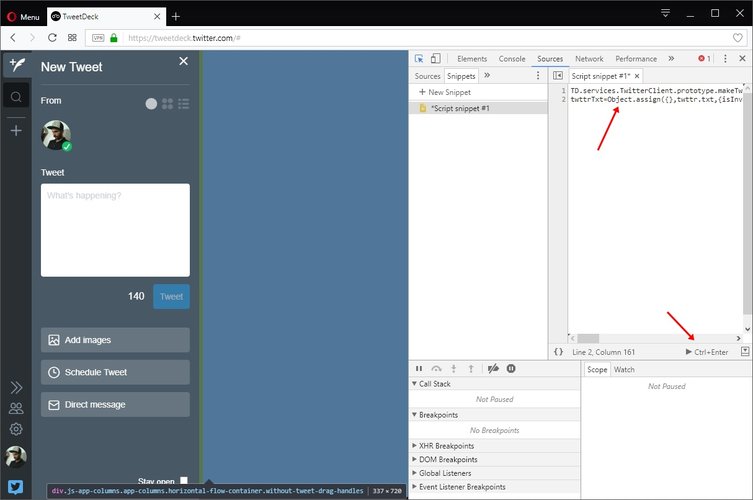Click the editor horizontal scrollbar thumb
This screenshot has width=753, height=500.
[588, 338]
